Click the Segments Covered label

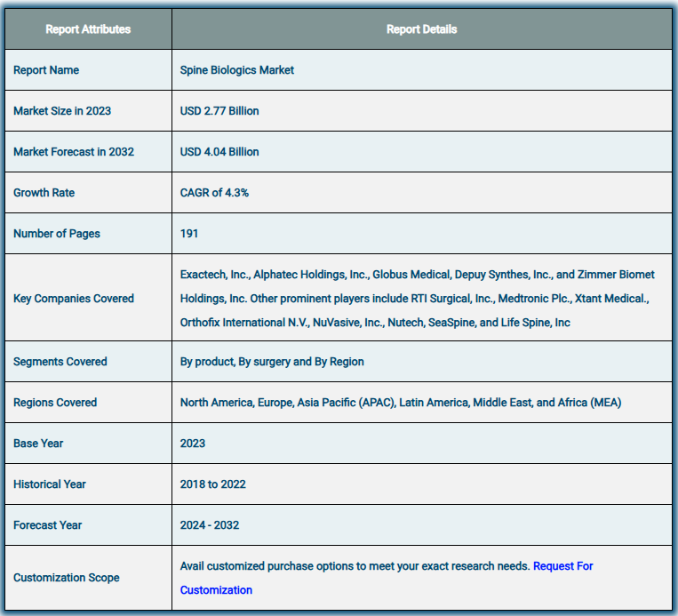coord(60,362)
